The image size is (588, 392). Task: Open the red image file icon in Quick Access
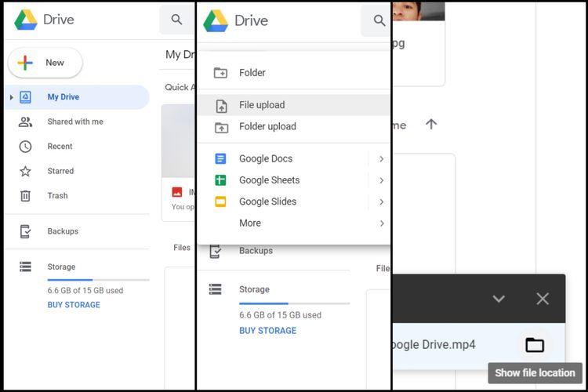tap(177, 192)
